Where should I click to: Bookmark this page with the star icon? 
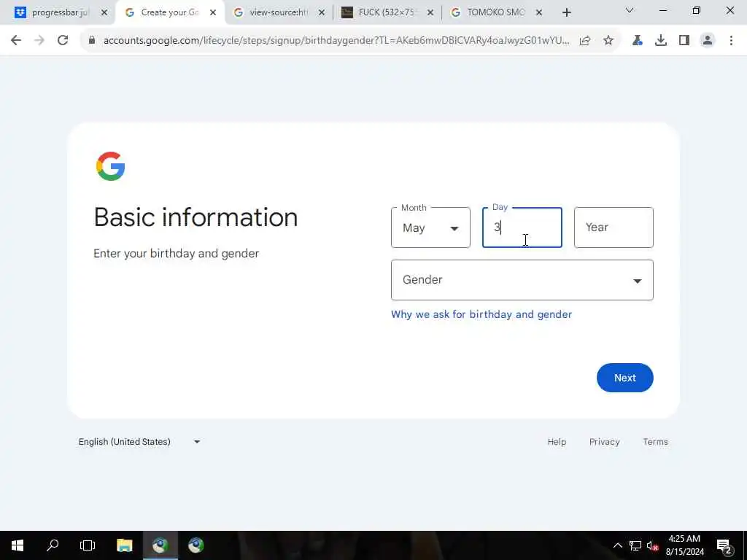608,41
